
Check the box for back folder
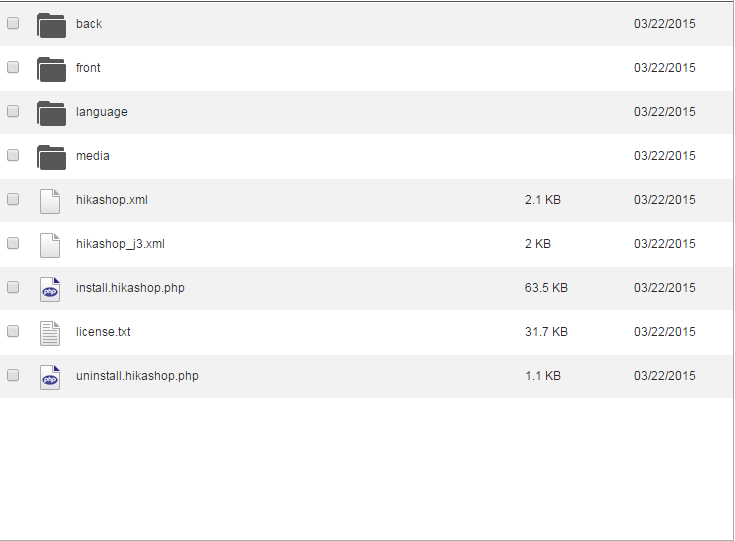coord(13,23)
